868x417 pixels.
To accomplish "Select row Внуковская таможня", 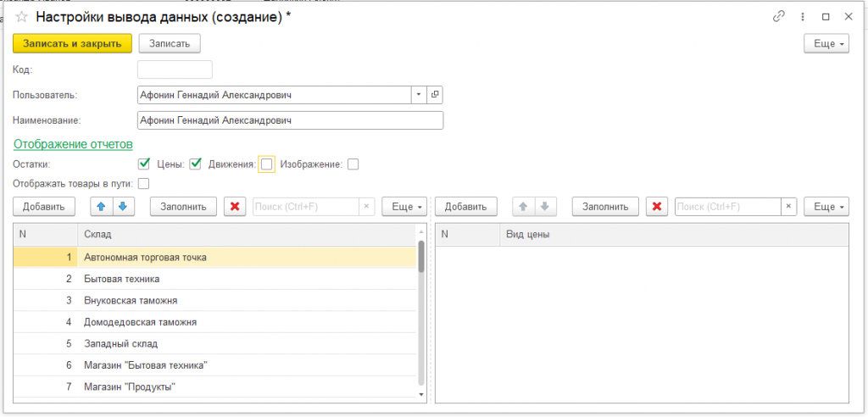I will tap(214, 300).
